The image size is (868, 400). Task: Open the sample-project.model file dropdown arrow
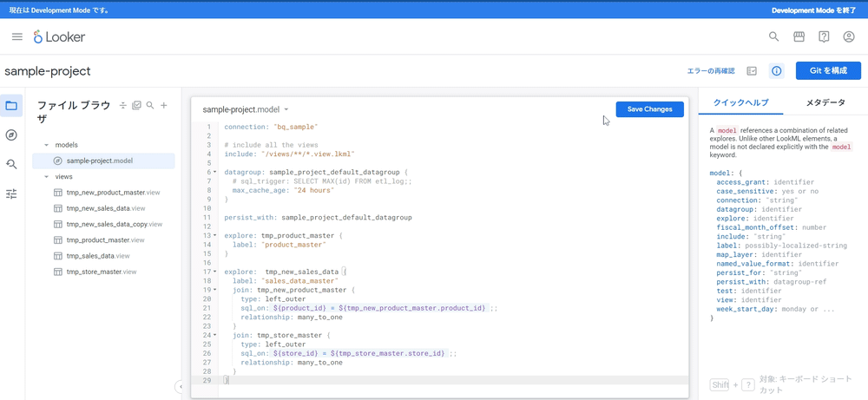point(286,110)
